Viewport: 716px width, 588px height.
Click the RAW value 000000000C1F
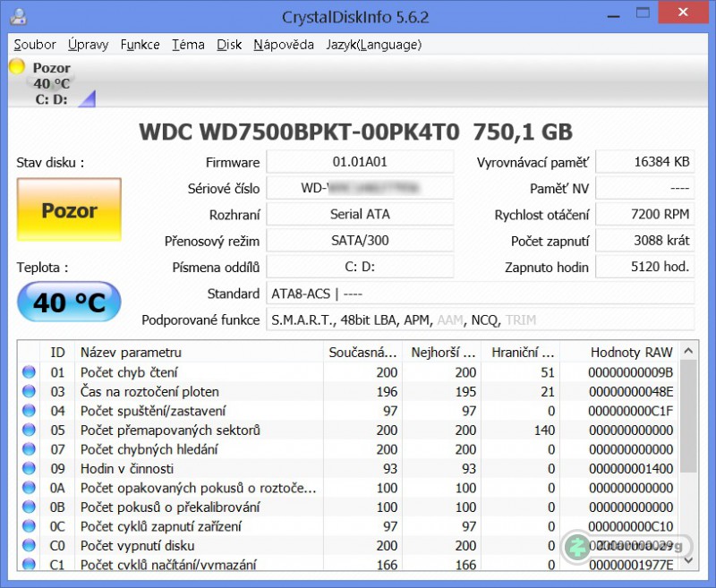point(631,411)
